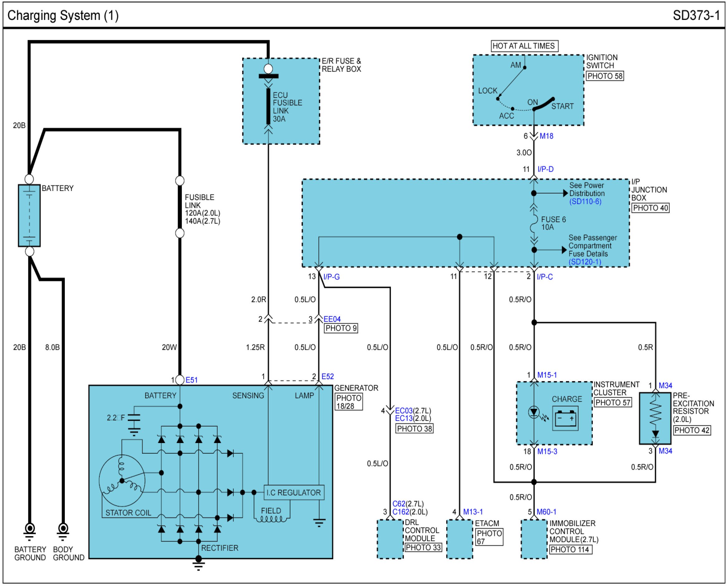728x587 pixels.
Task: Open PHOTO 58 ignition switch reference
Action: click(605, 76)
